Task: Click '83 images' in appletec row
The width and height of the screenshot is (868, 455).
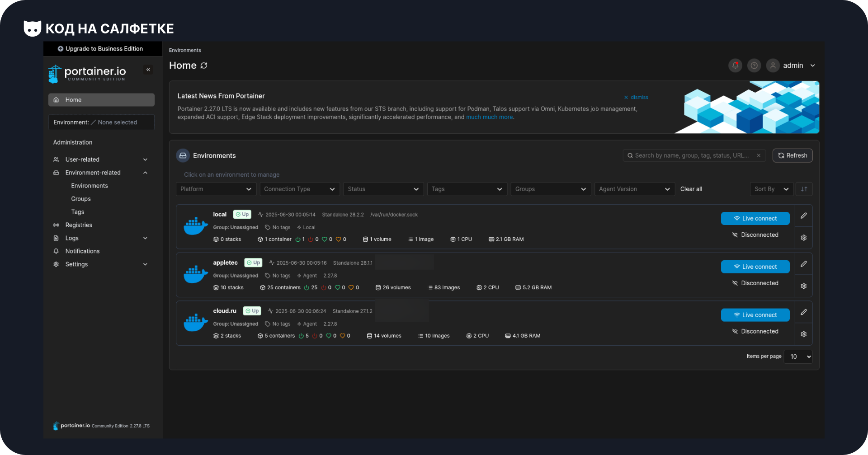Action: tap(444, 287)
